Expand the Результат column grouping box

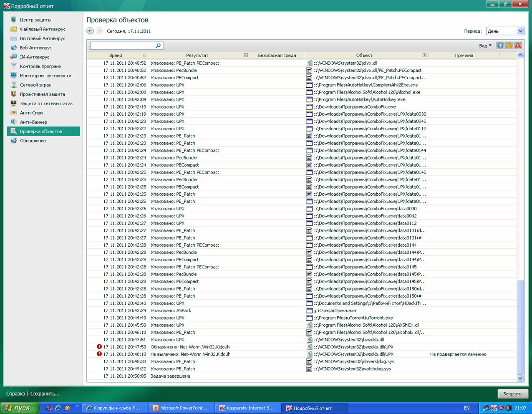[246, 55]
